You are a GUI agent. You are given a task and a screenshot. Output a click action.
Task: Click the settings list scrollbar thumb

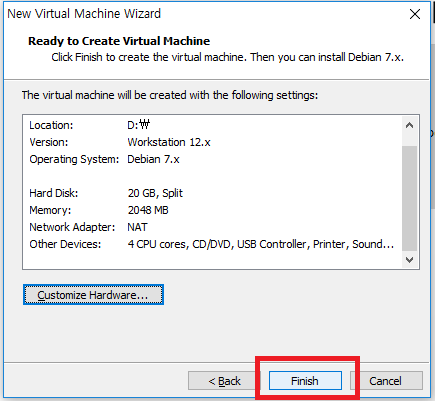point(410,198)
